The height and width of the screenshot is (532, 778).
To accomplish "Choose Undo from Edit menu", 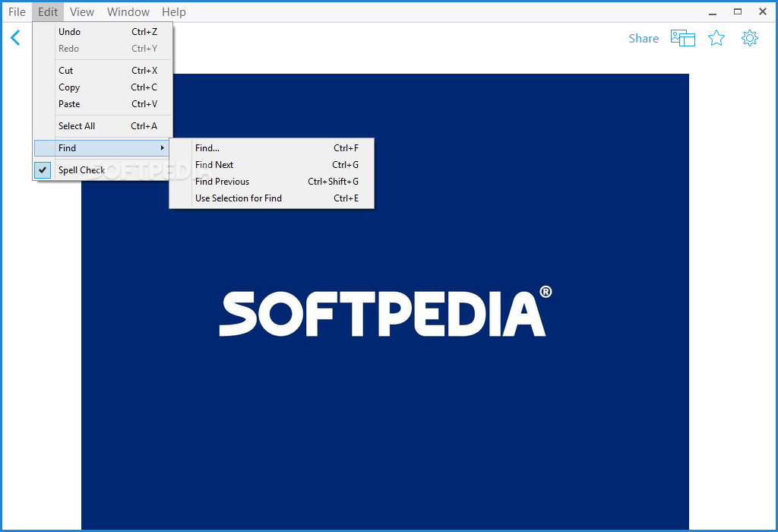I will pos(103,32).
